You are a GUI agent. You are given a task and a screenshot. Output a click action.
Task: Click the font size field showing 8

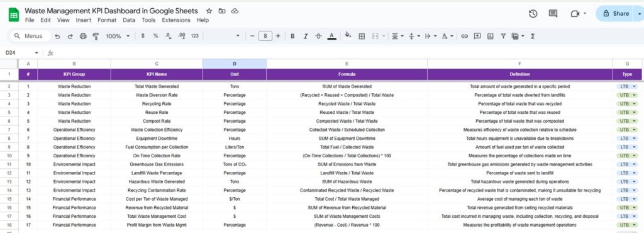tap(265, 36)
